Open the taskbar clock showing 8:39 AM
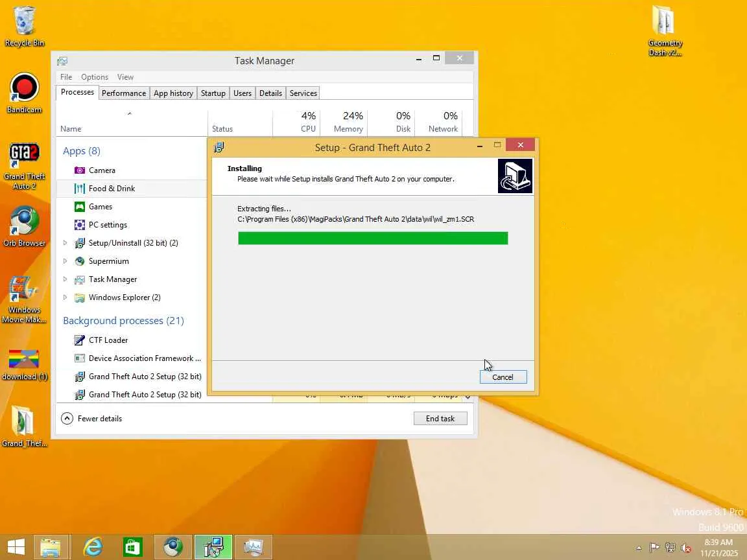Screen dimensions: 747x560 (x=718, y=548)
